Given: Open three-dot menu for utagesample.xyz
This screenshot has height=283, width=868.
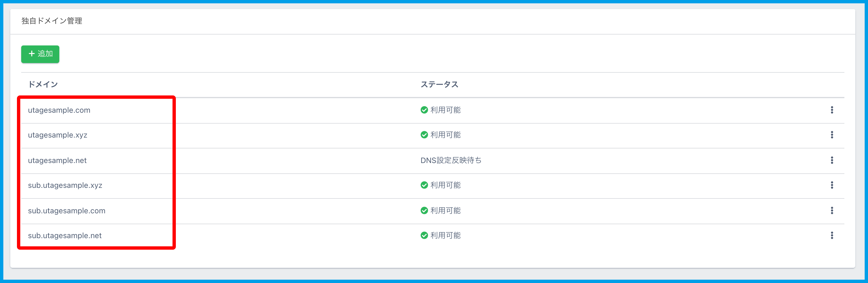Looking at the screenshot, I should tap(832, 135).
